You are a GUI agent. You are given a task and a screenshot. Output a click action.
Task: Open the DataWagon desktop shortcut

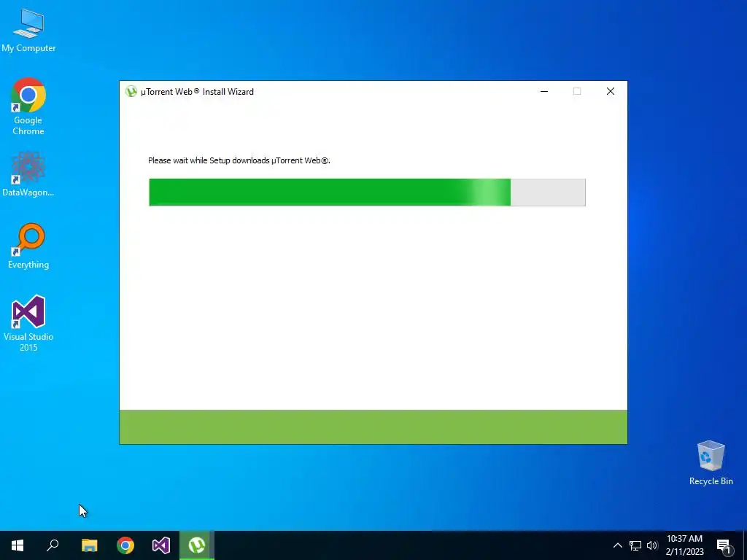(28, 174)
